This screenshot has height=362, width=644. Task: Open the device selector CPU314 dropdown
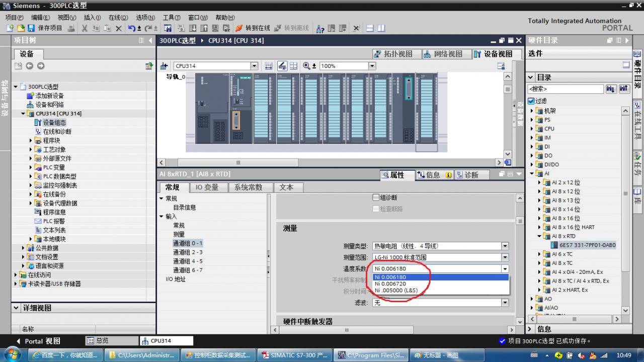pyautogui.click(x=254, y=66)
